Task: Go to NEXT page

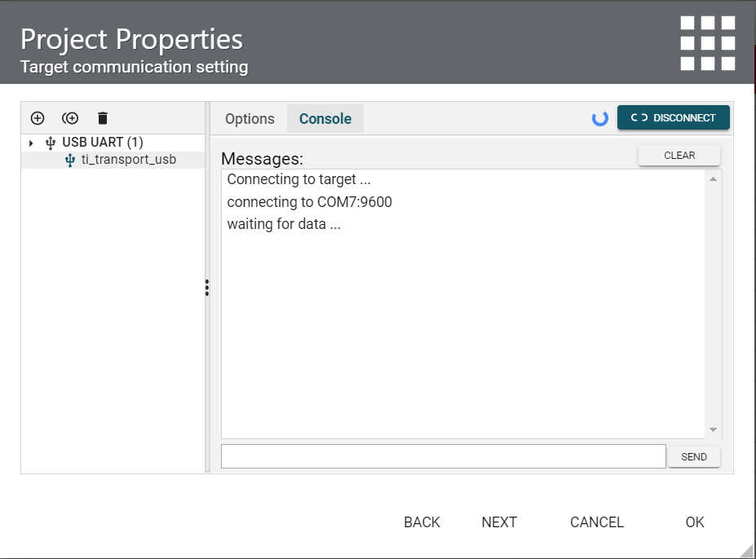Action: pyautogui.click(x=499, y=522)
